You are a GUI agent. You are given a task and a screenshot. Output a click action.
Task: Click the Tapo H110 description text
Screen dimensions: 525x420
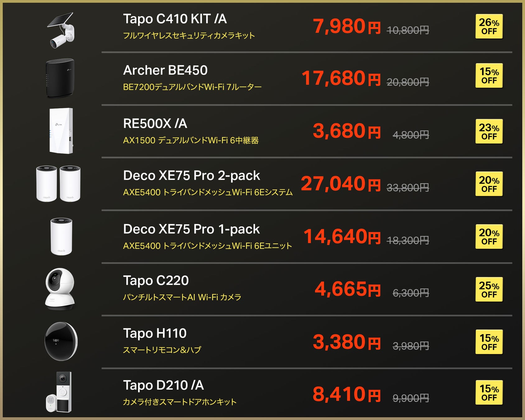pyautogui.click(x=162, y=350)
